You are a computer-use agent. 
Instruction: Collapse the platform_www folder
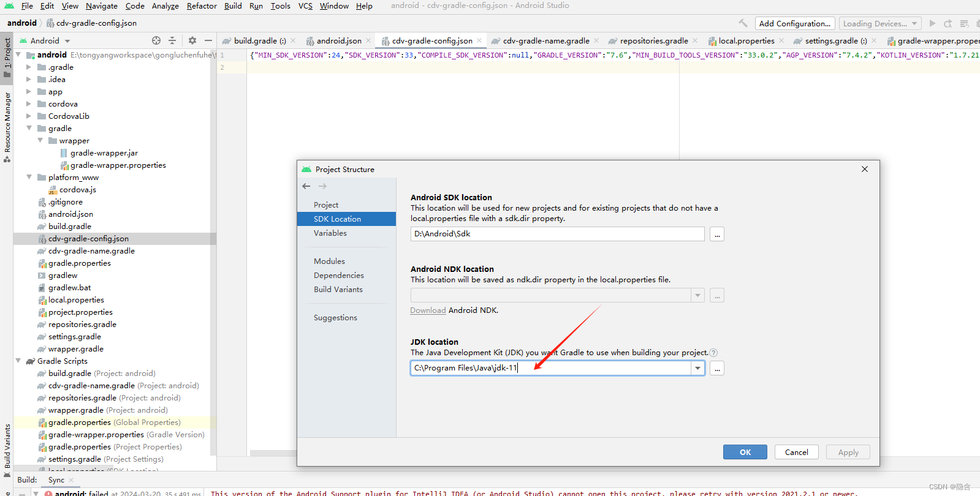click(x=29, y=177)
